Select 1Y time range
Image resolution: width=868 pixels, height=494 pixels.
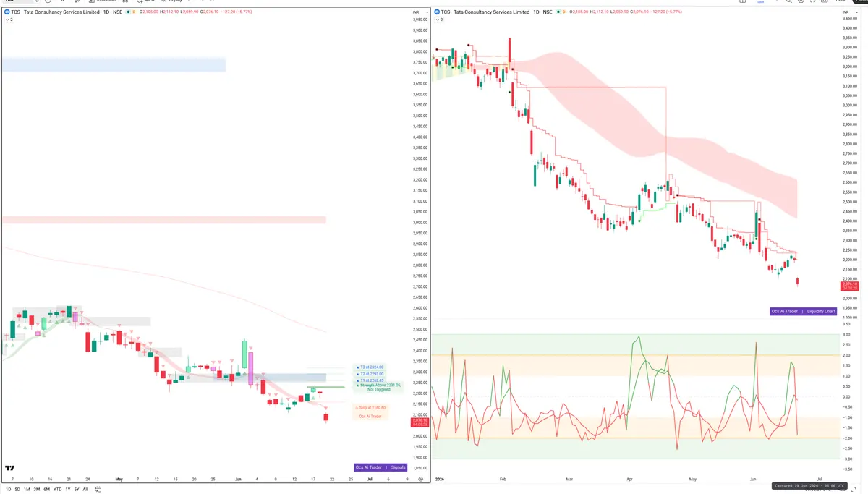(x=68, y=489)
